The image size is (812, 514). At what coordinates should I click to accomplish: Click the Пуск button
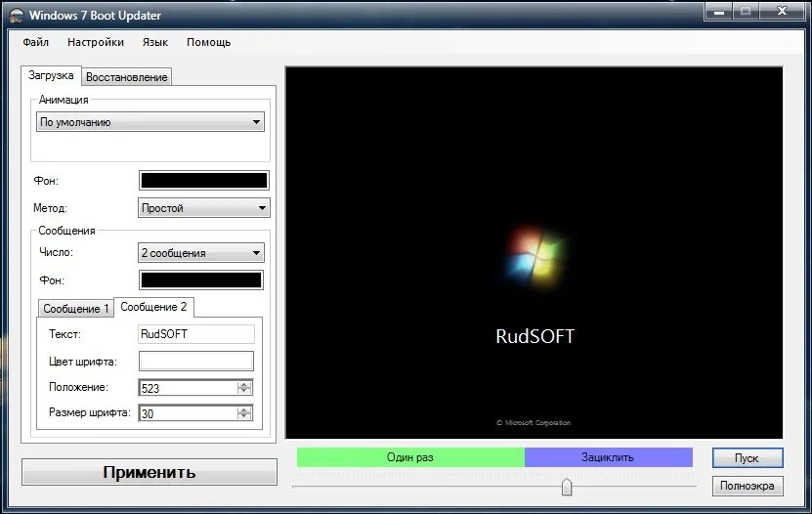coord(748,458)
